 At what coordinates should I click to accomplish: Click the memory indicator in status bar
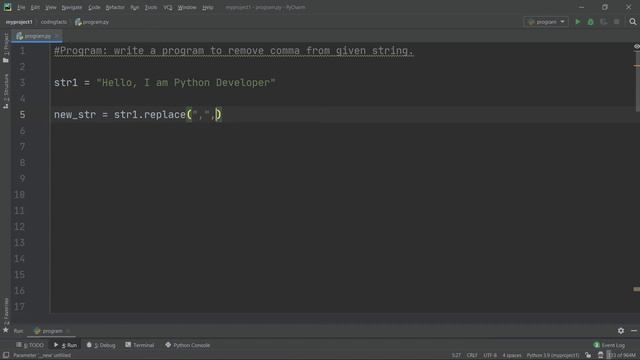point(622,356)
